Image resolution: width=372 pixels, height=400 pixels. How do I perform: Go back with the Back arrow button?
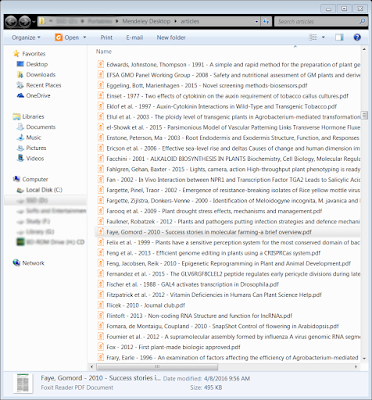(x=11, y=22)
